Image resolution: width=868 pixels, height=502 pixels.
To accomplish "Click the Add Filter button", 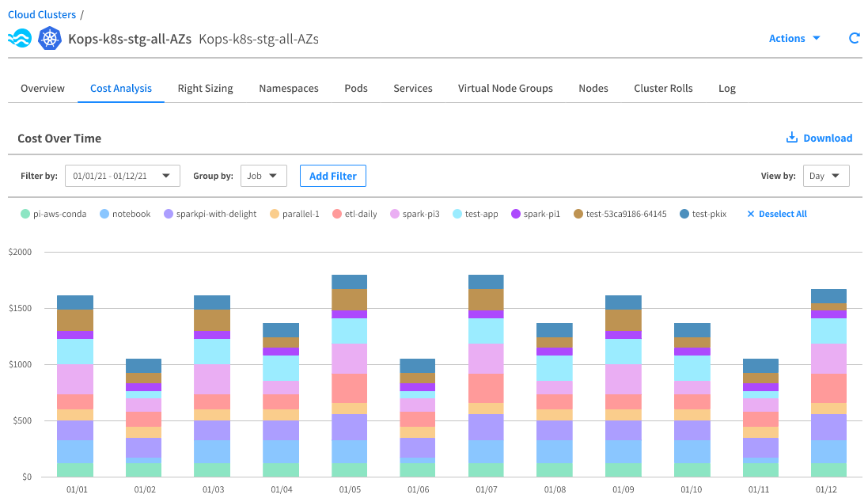I will point(332,176).
